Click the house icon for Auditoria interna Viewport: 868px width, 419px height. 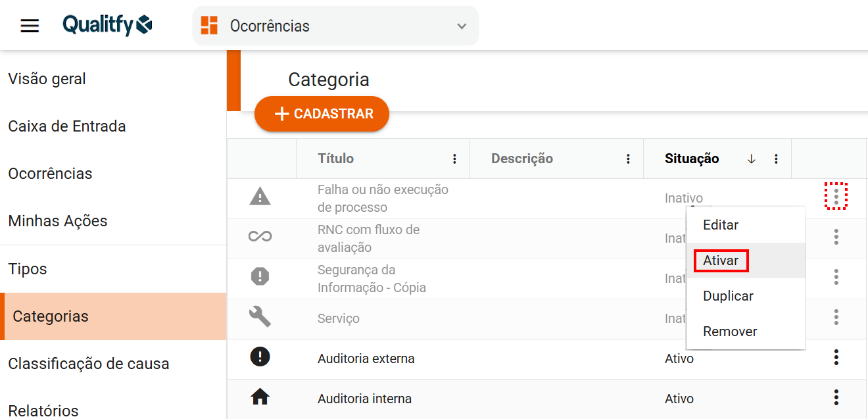[260, 397]
